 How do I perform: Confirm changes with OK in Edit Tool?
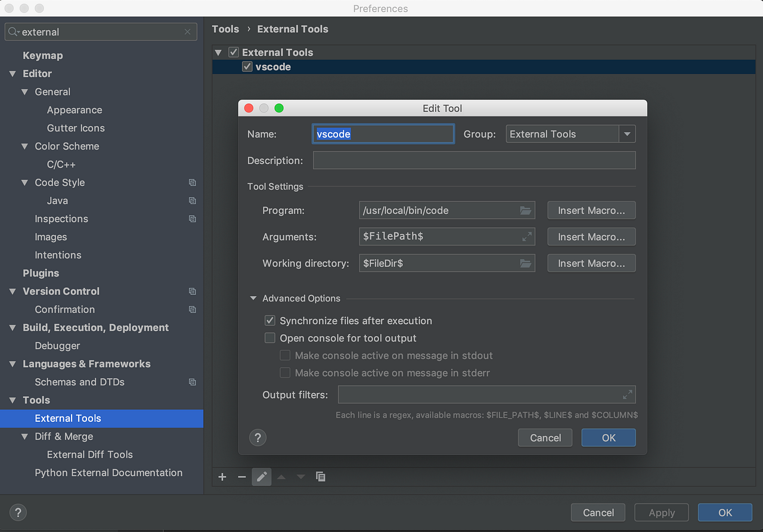pos(608,437)
